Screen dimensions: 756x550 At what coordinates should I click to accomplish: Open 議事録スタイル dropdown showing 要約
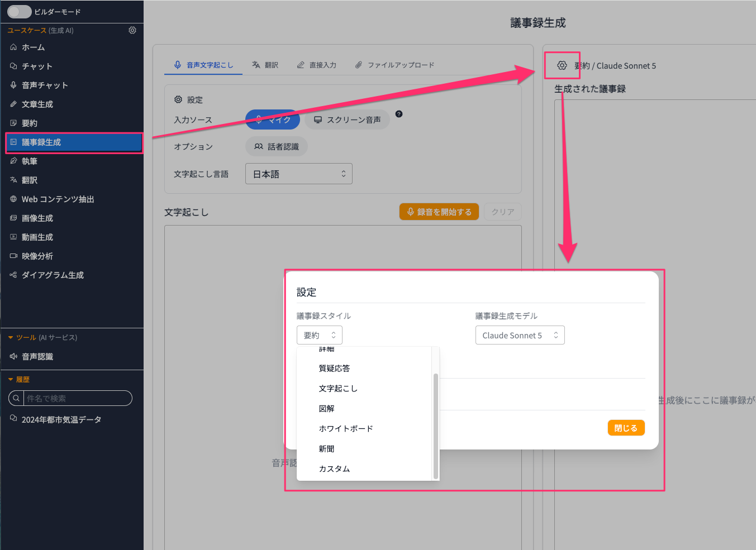(x=320, y=335)
